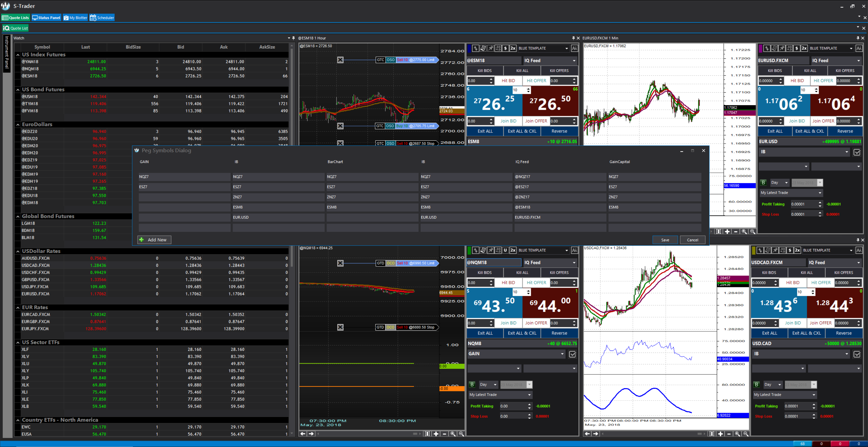Click the decimal format icon in @ESM18 panel toolbar

pyautogui.click(x=498, y=48)
